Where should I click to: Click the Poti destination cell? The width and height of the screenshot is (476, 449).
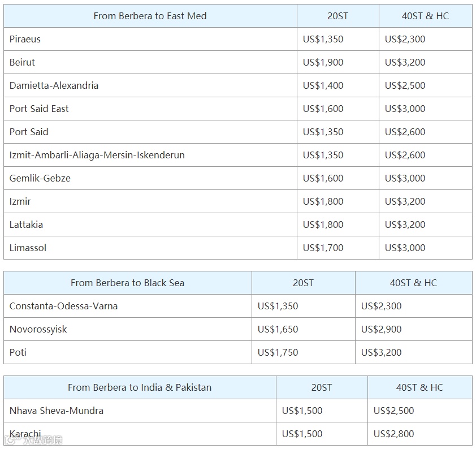[x=128, y=352]
